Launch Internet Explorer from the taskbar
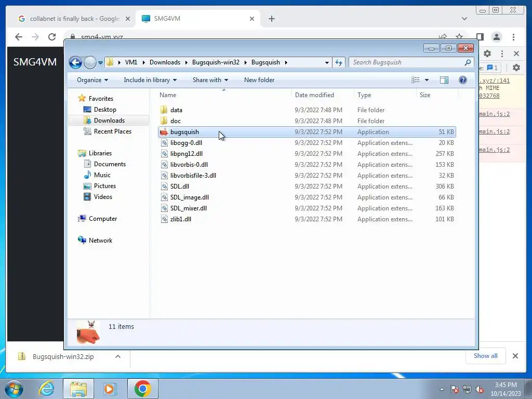 pyautogui.click(x=46, y=389)
